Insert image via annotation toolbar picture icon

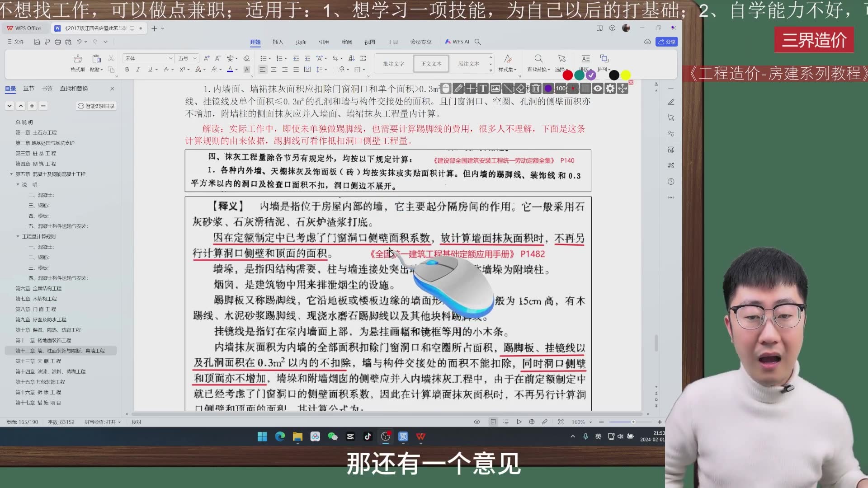(495, 89)
